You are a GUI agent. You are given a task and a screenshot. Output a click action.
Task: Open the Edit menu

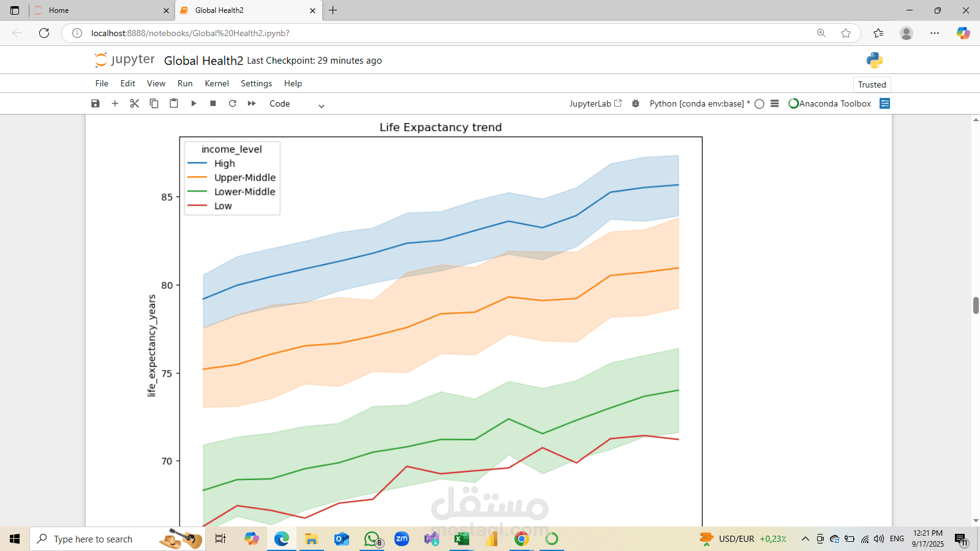pyautogui.click(x=128, y=83)
